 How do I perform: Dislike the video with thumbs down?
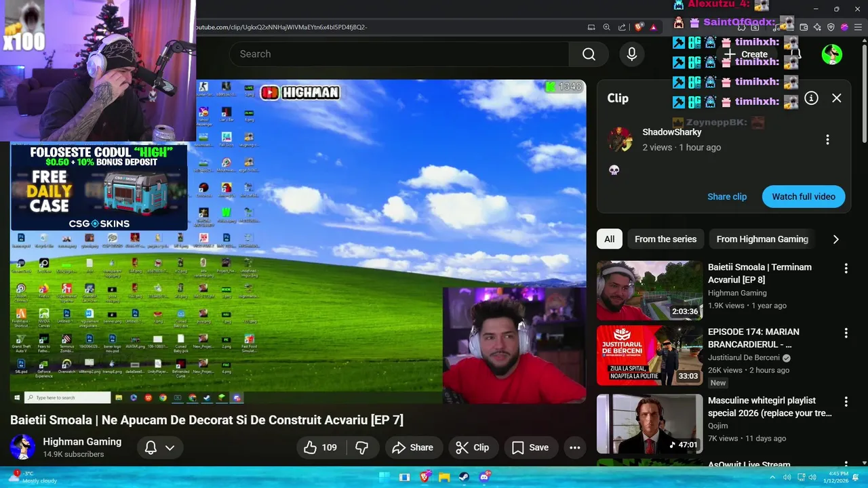coord(362,447)
